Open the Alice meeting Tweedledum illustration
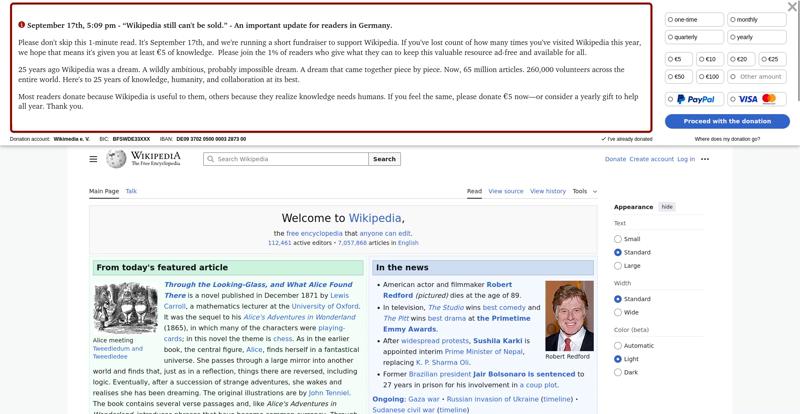 [126, 308]
